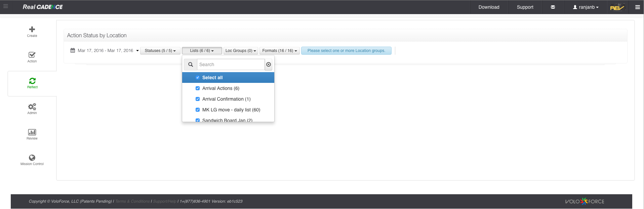This screenshot has width=644, height=209.
Task: Open the Review chart icon
Action: (x=32, y=132)
